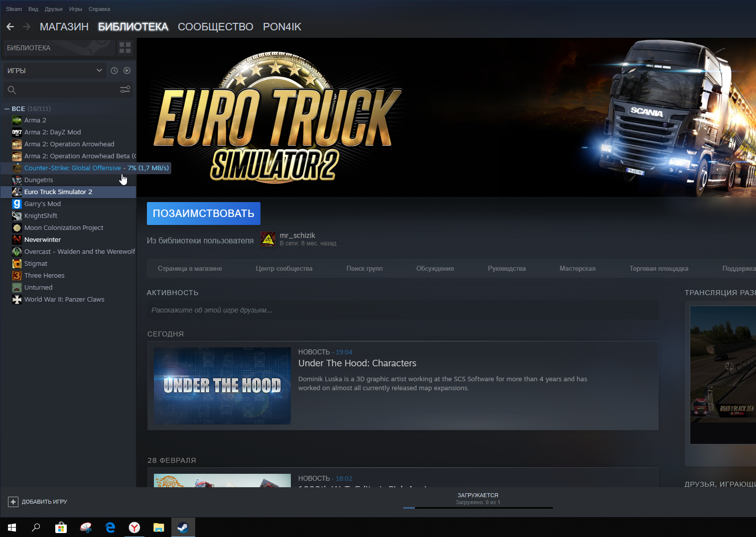Open mr_schizik's avatar
Screen dimensions: 756x537
point(268,239)
